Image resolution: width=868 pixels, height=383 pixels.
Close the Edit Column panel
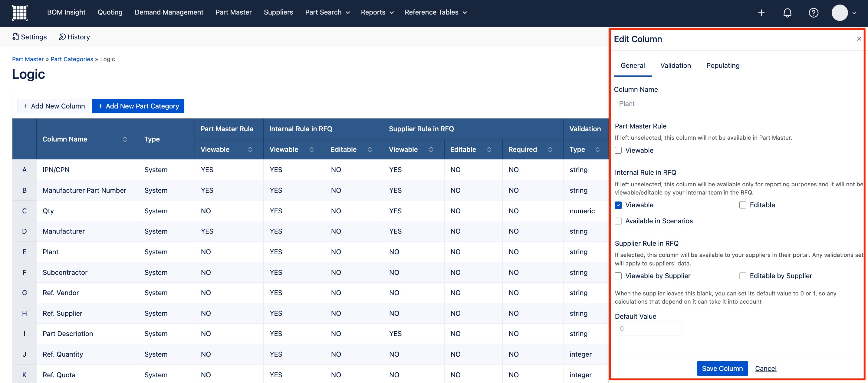(859, 39)
